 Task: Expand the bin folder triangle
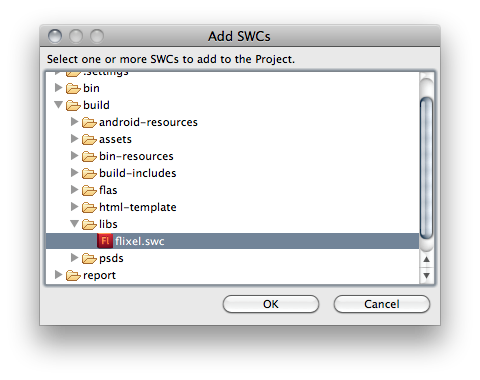click(x=58, y=88)
